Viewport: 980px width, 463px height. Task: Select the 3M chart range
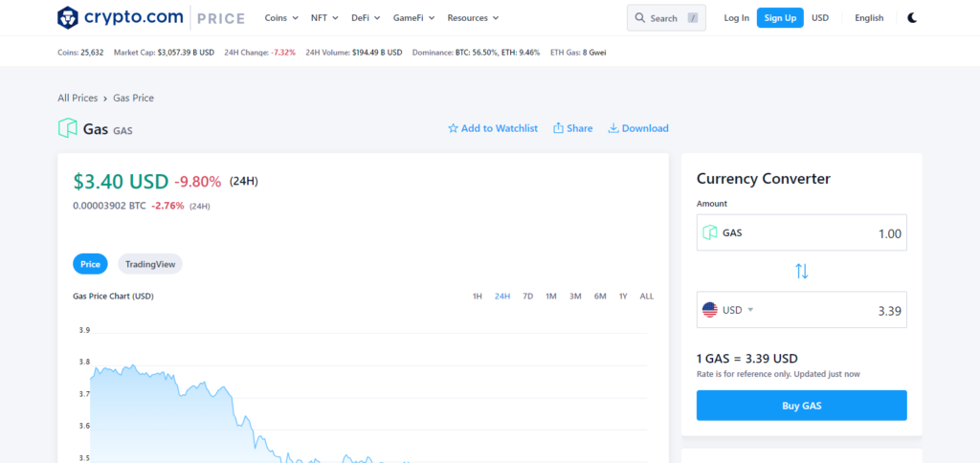pos(575,297)
